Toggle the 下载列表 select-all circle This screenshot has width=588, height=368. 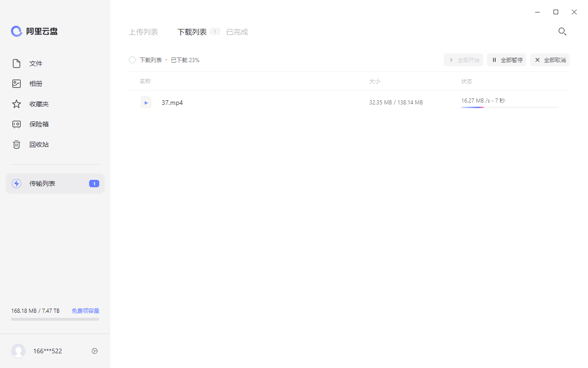[132, 60]
